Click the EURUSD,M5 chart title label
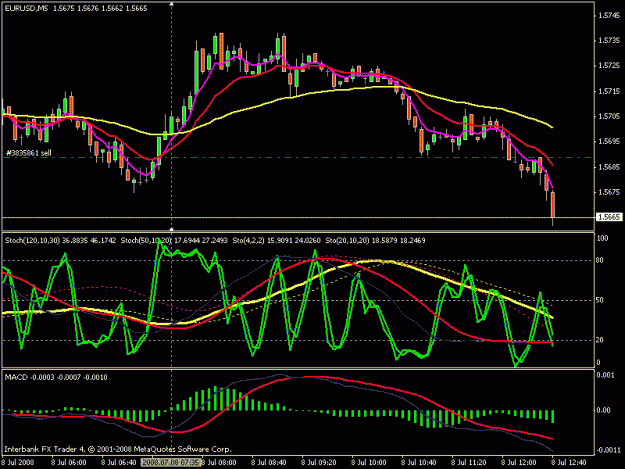This screenshot has height=469, width=625. [x=26, y=8]
